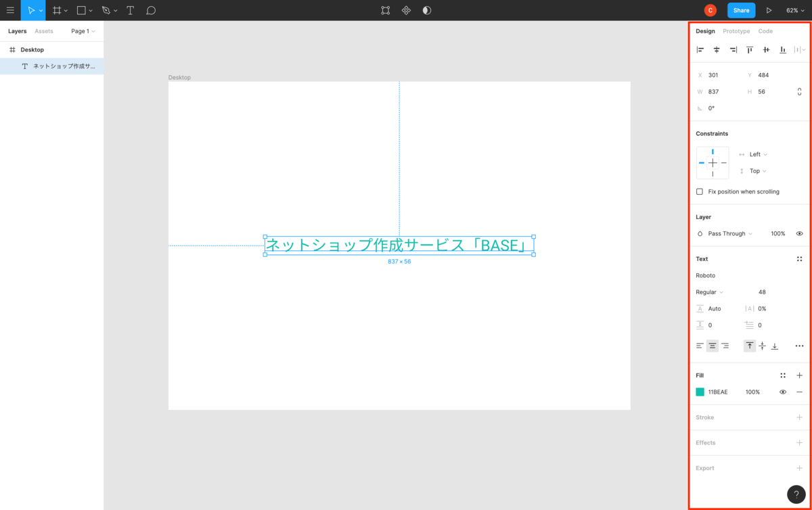
Task: Select the Frame tool
Action: coord(57,10)
